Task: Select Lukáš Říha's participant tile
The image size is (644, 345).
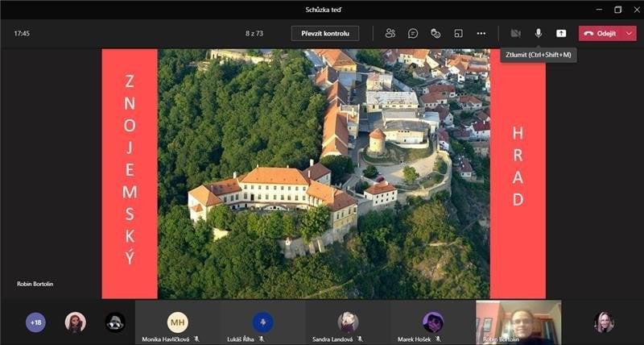Action: point(262,322)
